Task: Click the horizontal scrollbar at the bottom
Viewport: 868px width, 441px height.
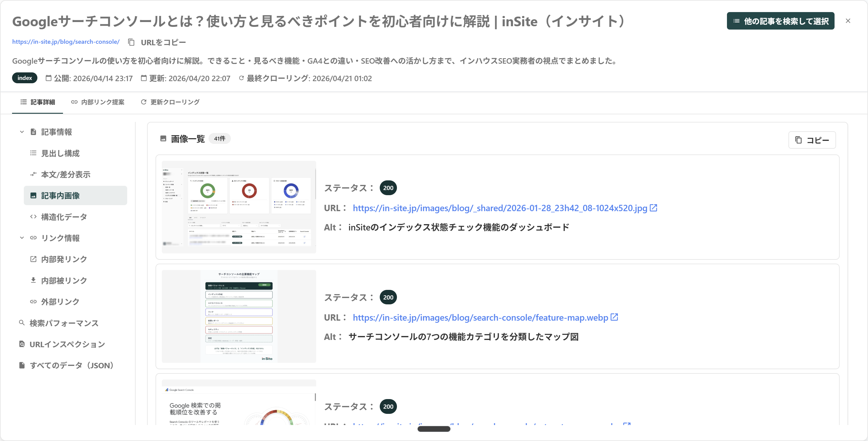Action: (434, 429)
